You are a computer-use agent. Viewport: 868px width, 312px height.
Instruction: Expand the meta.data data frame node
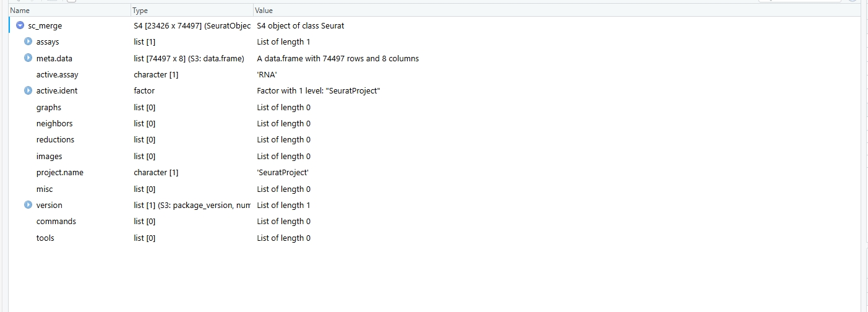pyautogui.click(x=28, y=58)
